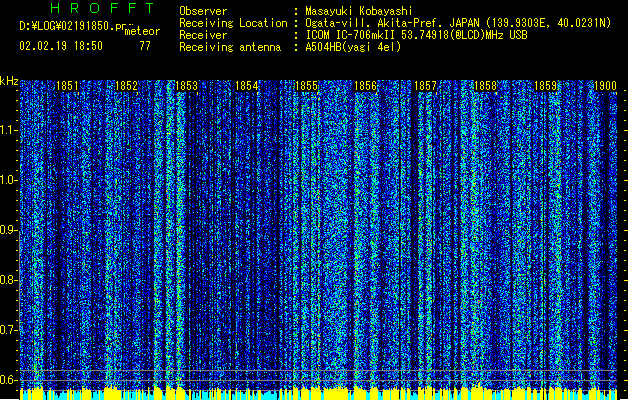This screenshot has width=629, height=400.
Task: Click the 1858 time marker
Action: coord(485,86)
